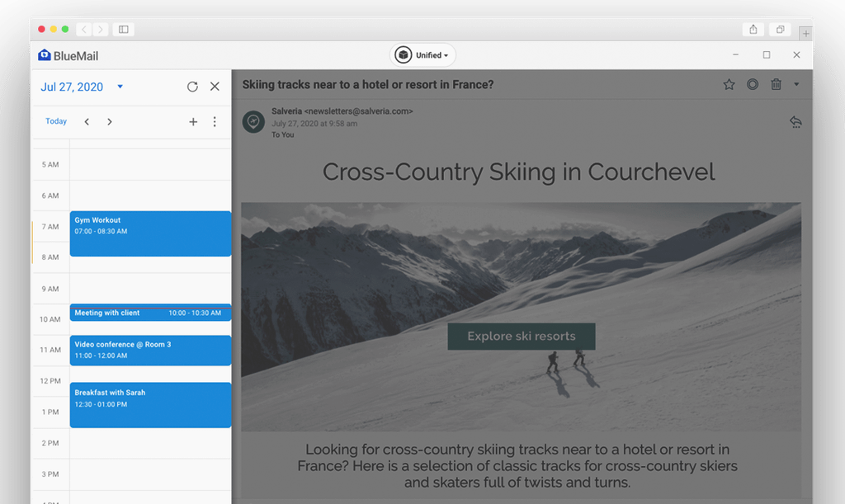Viewport: 845px width, 504px height.
Task: Click the BlueMail logo icon
Action: tap(45, 55)
